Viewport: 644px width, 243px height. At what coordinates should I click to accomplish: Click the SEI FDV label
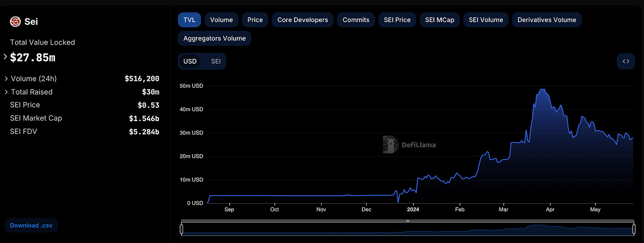pos(23,131)
